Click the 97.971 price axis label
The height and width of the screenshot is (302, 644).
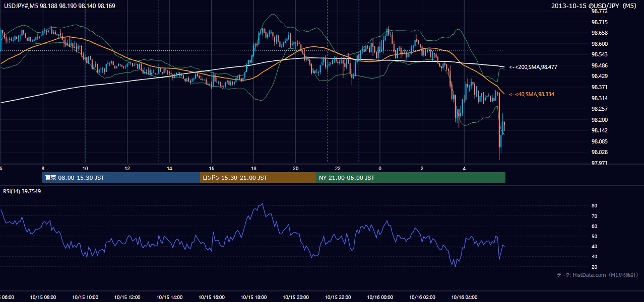(x=599, y=163)
